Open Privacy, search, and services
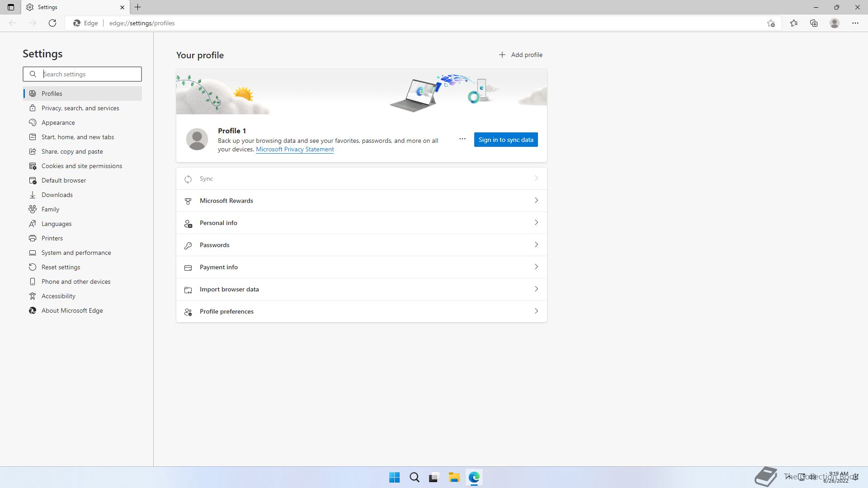The width and height of the screenshot is (868, 488). 82,108
